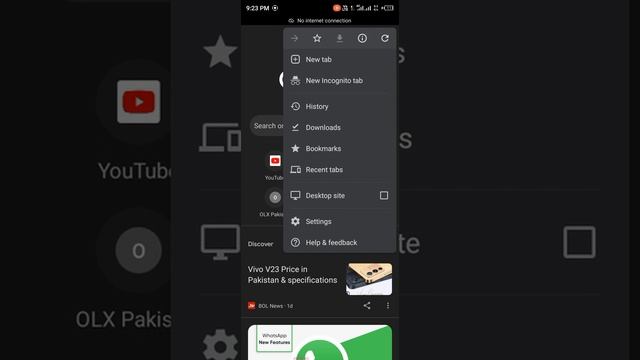
Task: Open Help & feedback entry
Action: (340, 242)
